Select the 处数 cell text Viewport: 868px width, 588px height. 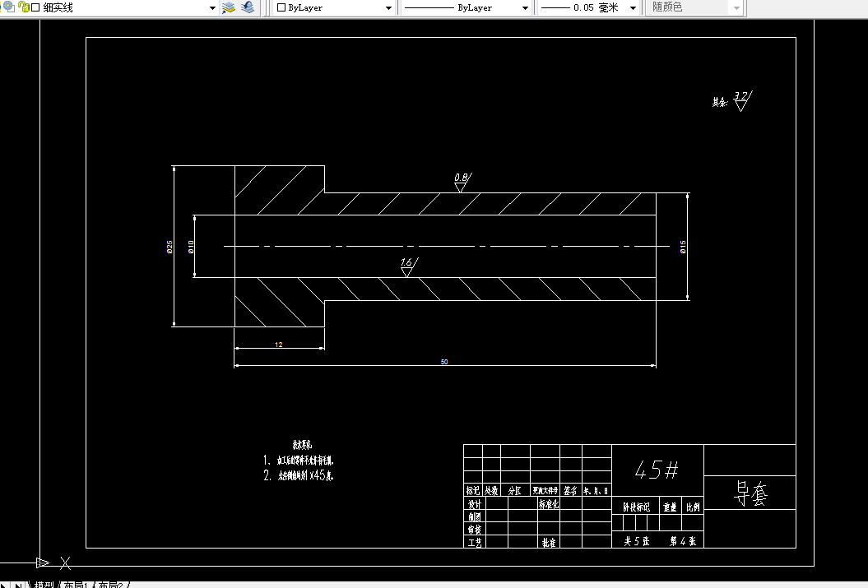pos(491,490)
